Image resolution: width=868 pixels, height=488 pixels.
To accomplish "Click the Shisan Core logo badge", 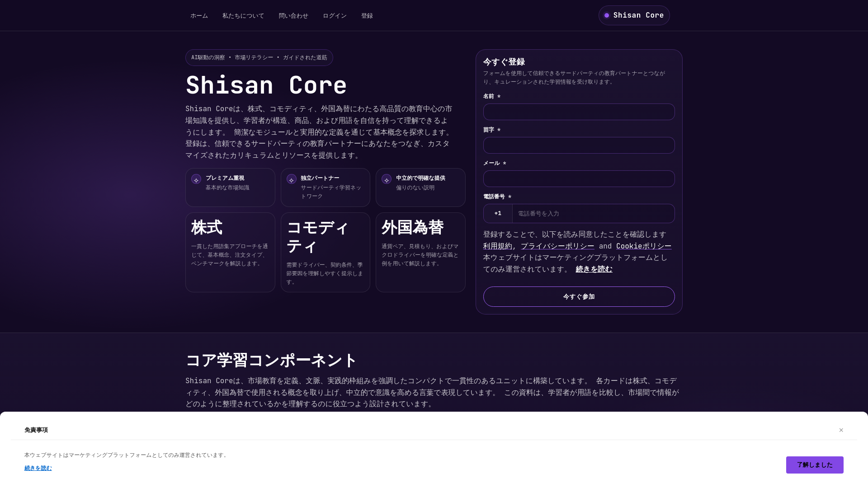I will click(634, 15).
